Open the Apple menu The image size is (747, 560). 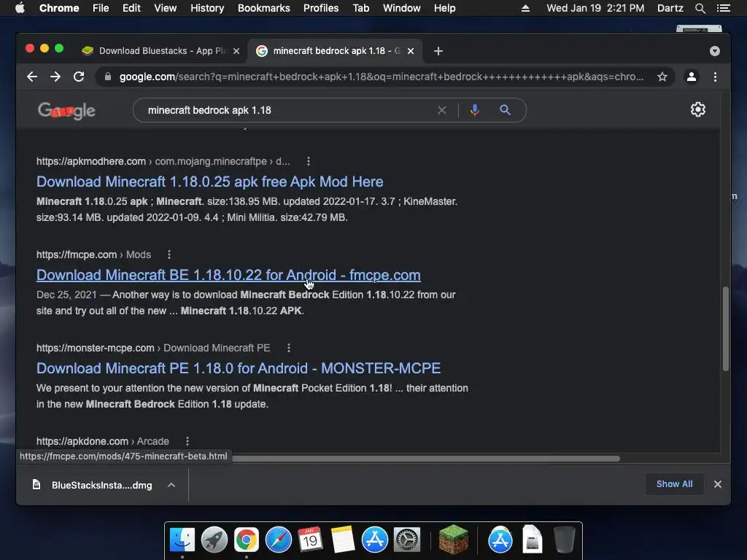20,8
